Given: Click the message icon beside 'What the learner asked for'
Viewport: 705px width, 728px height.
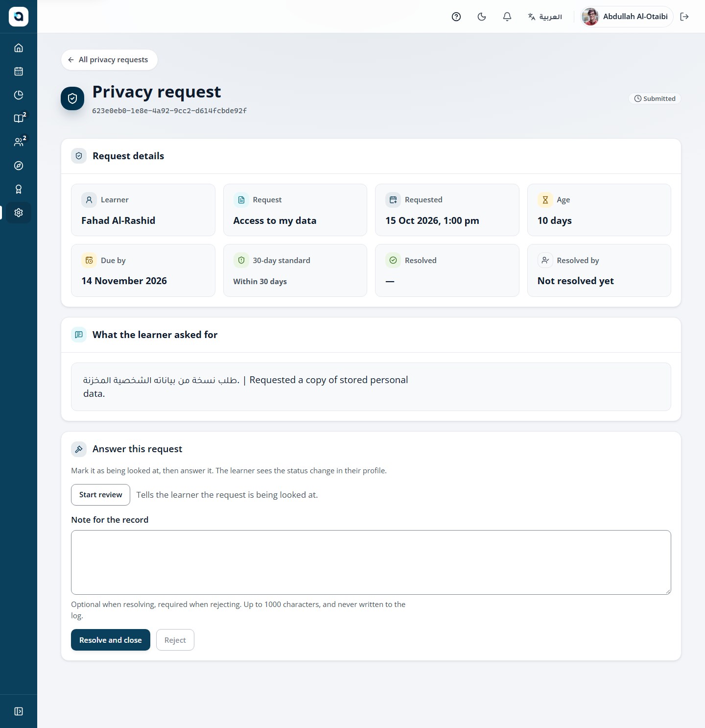Looking at the screenshot, I should coord(79,335).
